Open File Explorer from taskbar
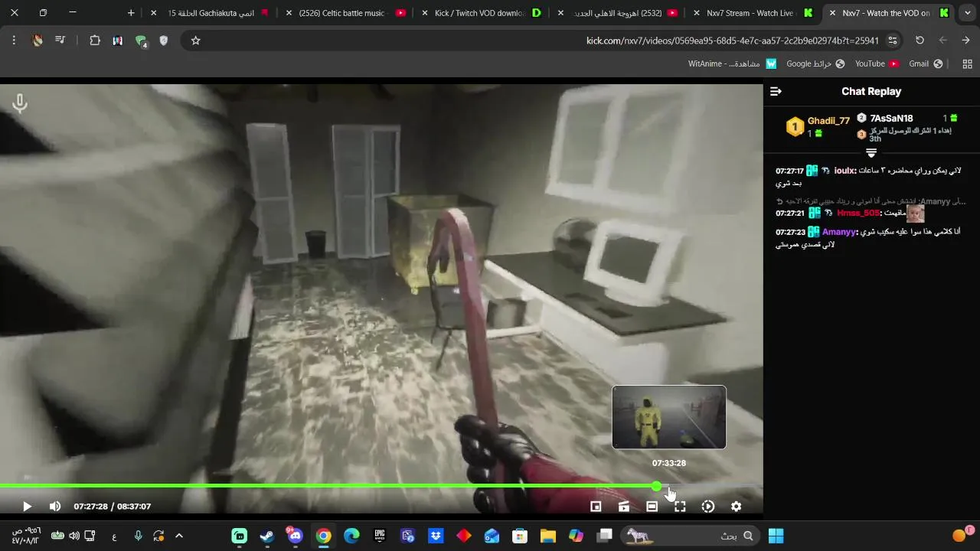Viewport: 980px width, 551px height. (x=548, y=536)
